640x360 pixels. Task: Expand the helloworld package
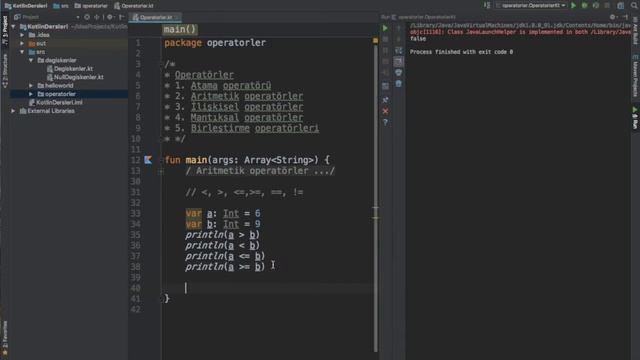(x=31, y=86)
